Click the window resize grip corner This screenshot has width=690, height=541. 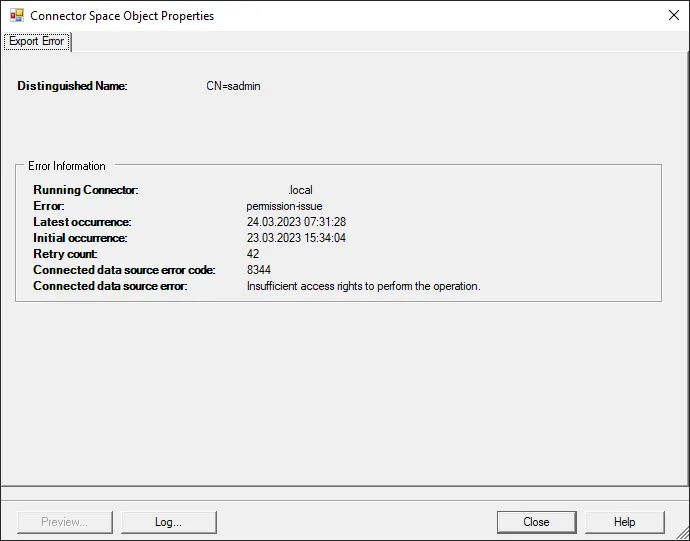[683, 534]
